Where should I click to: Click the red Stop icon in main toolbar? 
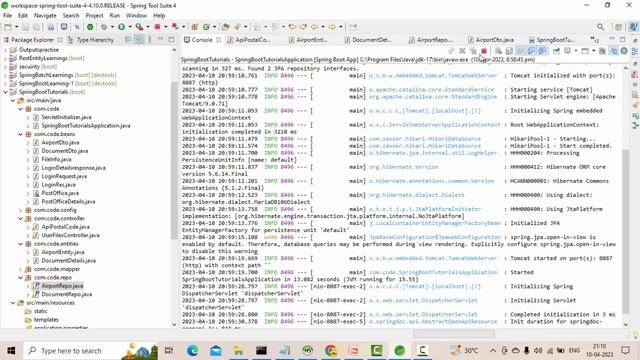(157, 27)
